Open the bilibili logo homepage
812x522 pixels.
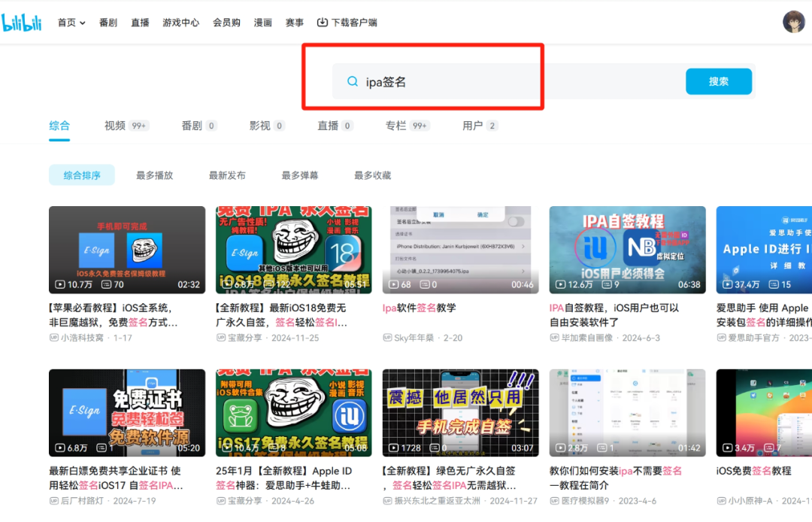(x=21, y=23)
